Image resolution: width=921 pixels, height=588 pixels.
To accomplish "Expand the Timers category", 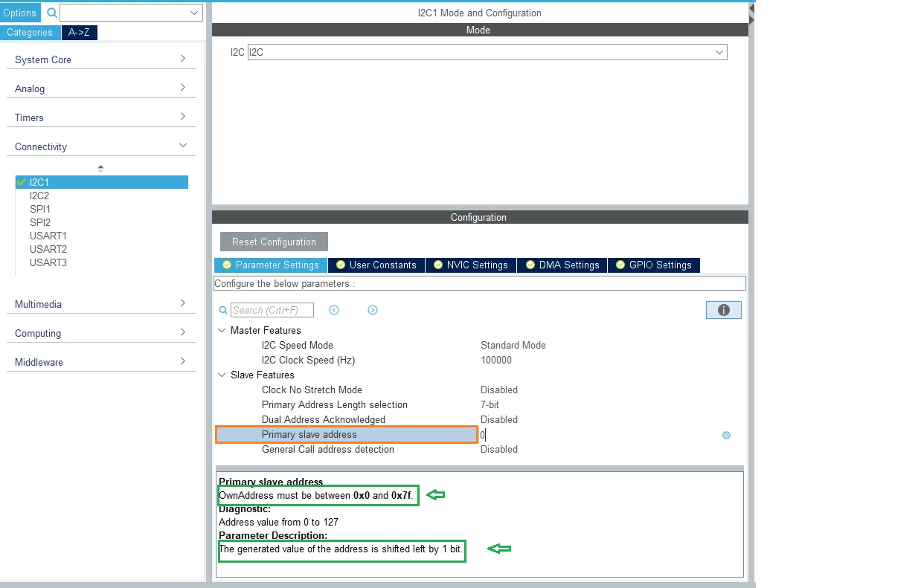I will coord(101,117).
